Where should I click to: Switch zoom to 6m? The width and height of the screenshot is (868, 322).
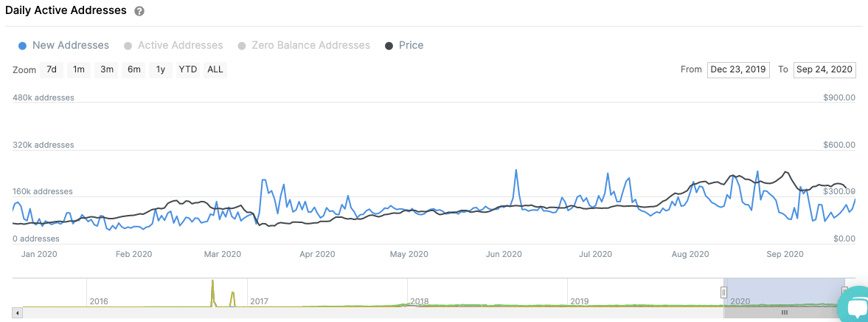pyautogui.click(x=133, y=70)
